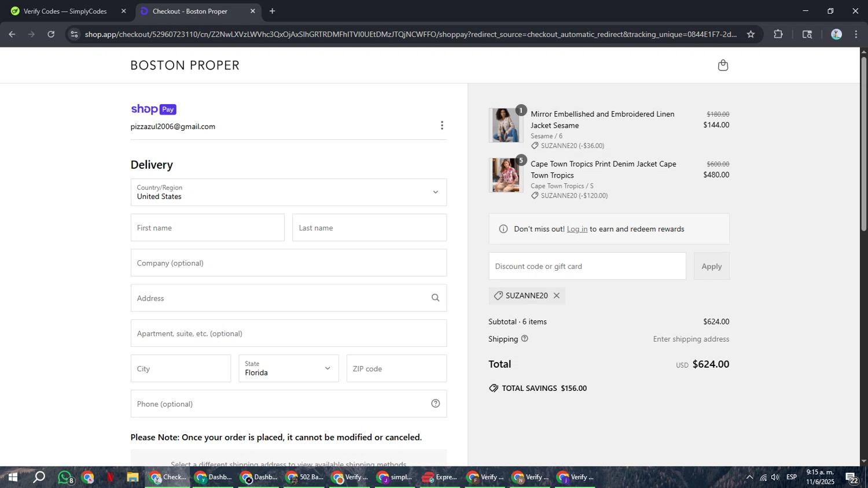Click the address search magnifier icon
The image size is (868, 488).
436,298
